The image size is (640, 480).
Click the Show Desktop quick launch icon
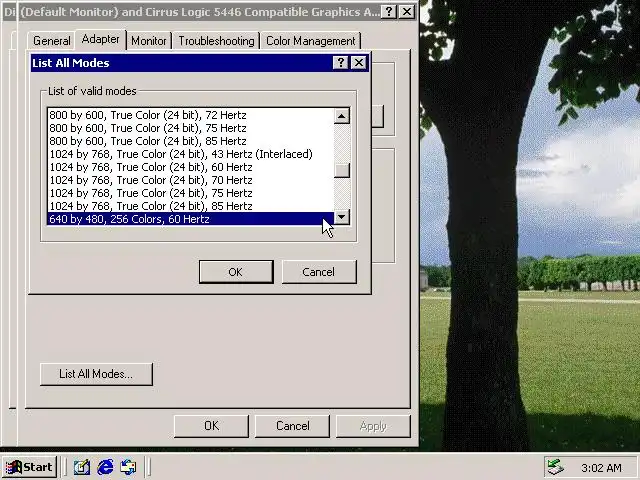(x=82, y=467)
